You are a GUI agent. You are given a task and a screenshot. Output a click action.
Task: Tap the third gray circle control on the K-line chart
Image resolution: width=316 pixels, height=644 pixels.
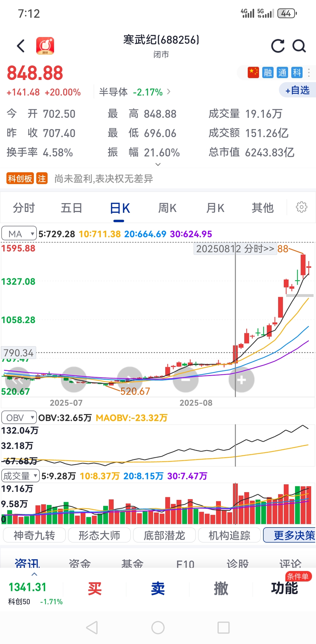(x=130, y=379)
